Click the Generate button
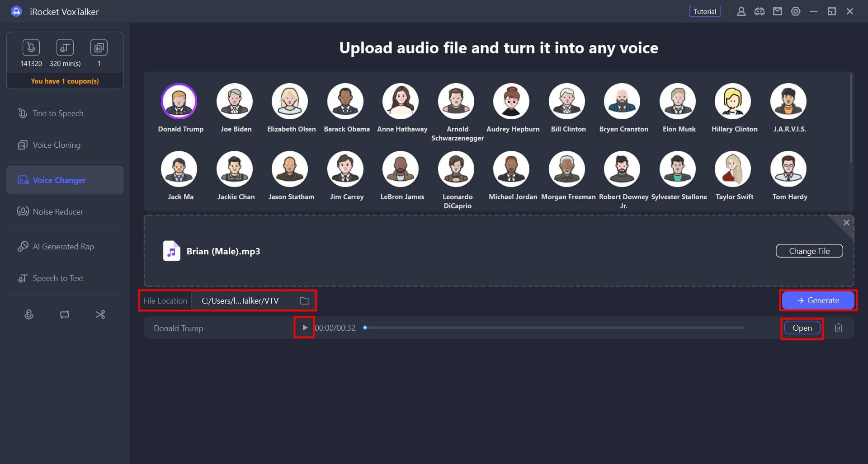The width and height of the screenshot is (868, 464). (818, 300)
